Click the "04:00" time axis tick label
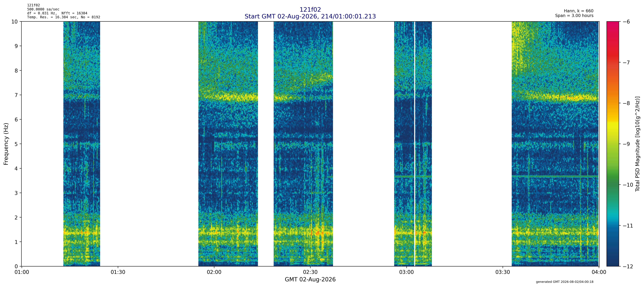The width and height of the screenshot is (644, 287). pyautogui.click(x=599, y=272)
